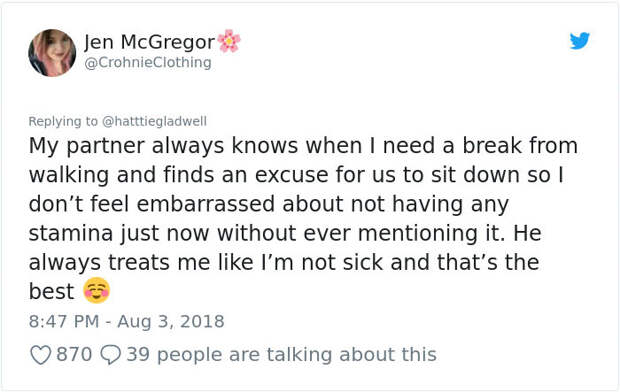Click the word 'best' on the last line
Image resolution: width=620 pixels, height=392 pixels.
(x=51, y=291)
